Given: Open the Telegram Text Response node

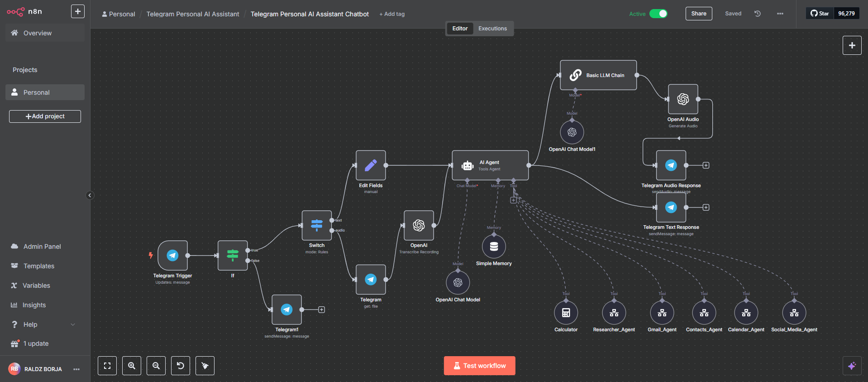Looking at the screenshot, I should click(x=671, y=207).
